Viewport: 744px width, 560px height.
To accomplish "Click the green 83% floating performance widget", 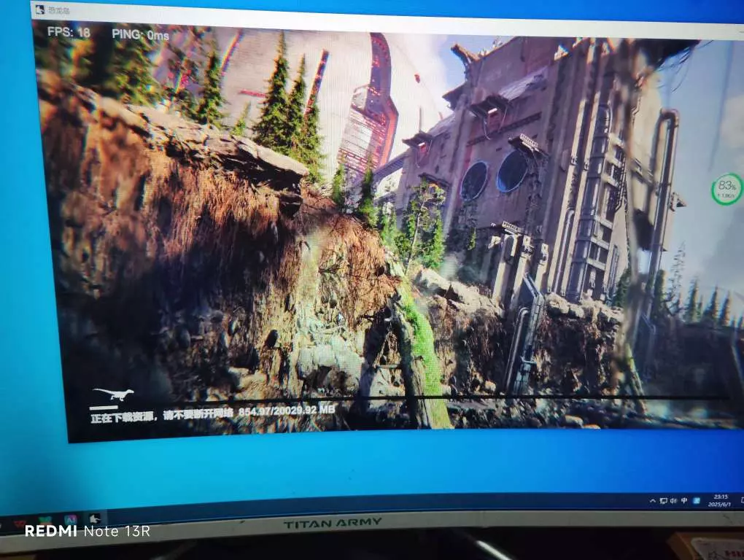I will 726,189.
